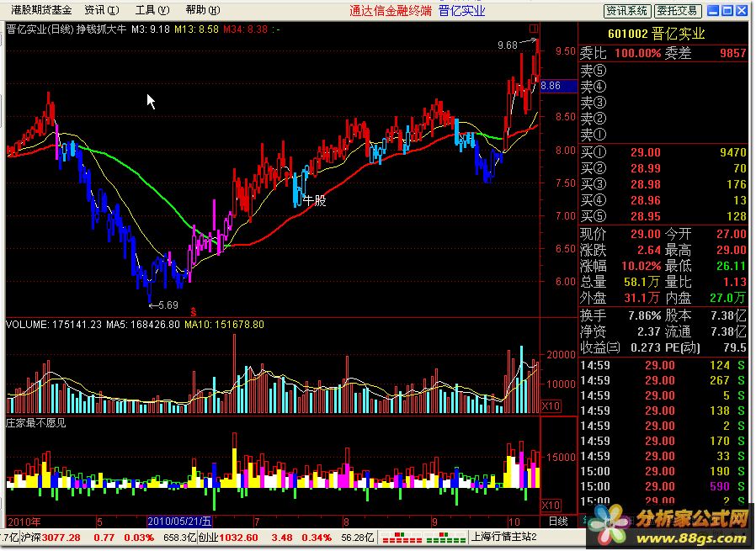Viewport: 756px width, 551px height.
Task: Click the 庄家最不愿见 indicator title
Action: pos(36,423)
